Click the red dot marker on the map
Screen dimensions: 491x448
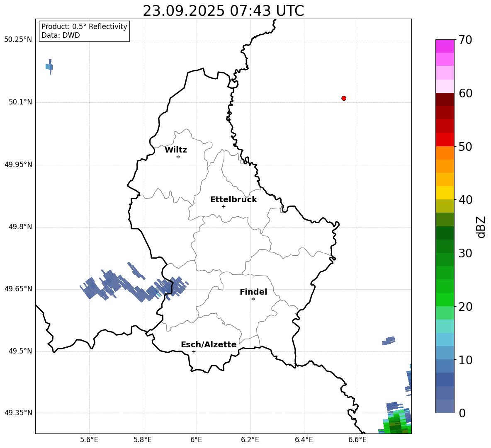(x=344, y=98)
